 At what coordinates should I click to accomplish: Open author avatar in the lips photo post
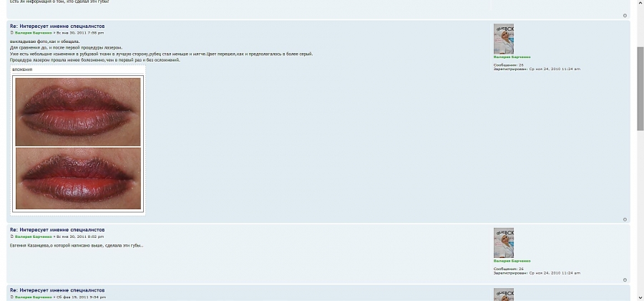pyautogui.click(x=504, y=39)
